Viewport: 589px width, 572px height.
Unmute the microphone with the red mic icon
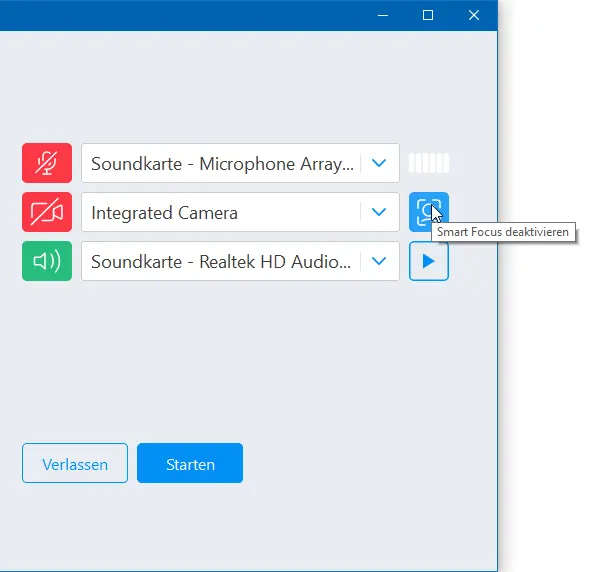[x=47, y=163]
